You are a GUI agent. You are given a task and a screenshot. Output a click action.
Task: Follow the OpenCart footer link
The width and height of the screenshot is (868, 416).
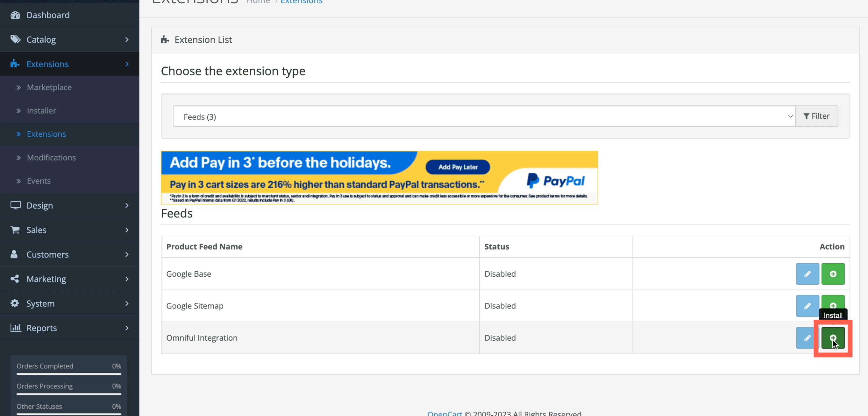[445, 413]
